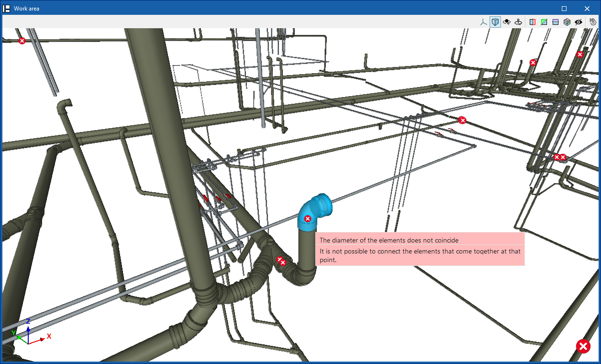Maximize the Work area window

click(564, 9)
